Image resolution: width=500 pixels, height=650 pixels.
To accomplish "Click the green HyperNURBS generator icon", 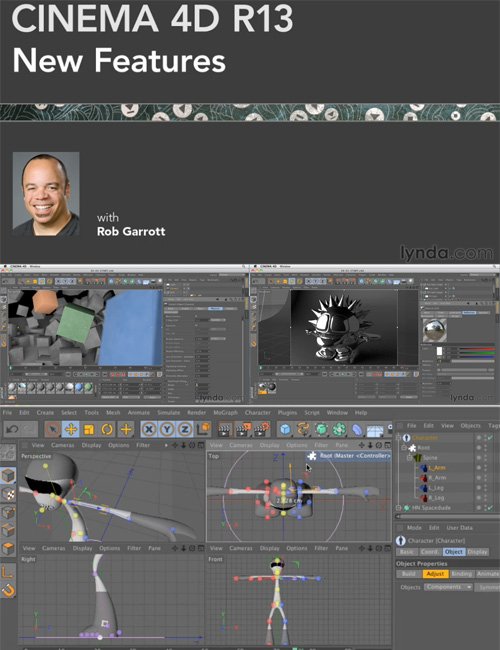I will pos(321,429).
